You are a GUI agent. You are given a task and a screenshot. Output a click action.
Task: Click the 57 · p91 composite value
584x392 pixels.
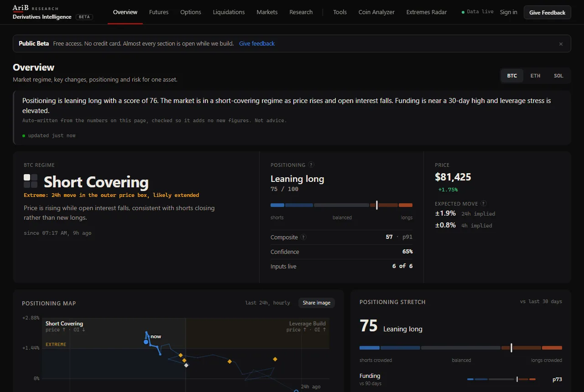pos(399,237)
